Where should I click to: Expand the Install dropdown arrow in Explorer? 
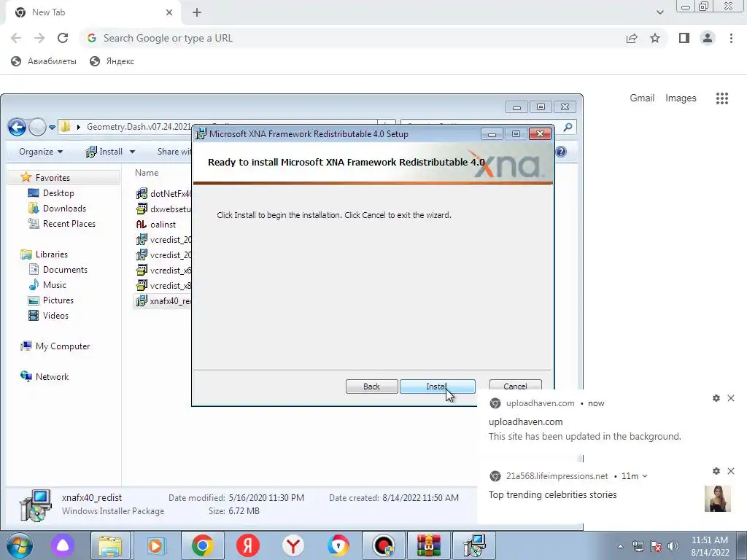pyautogui.click(x=133, y=152)
